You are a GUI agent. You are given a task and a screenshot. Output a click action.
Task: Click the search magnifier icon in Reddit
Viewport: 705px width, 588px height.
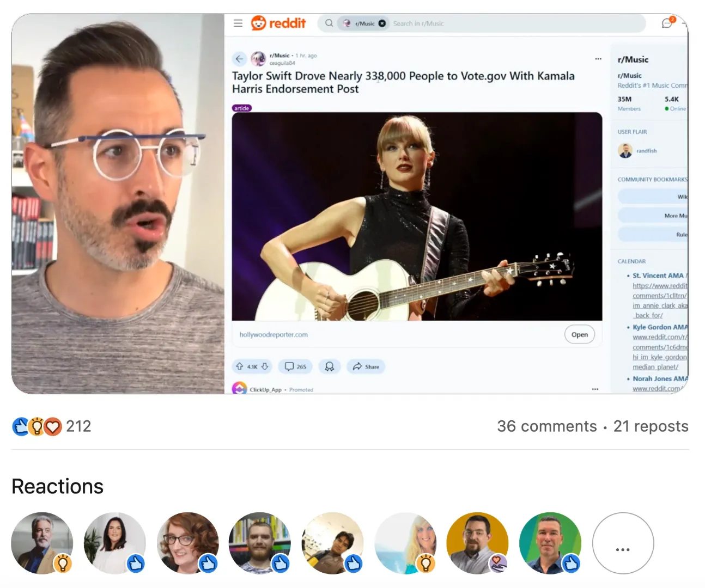click(329, 23)
